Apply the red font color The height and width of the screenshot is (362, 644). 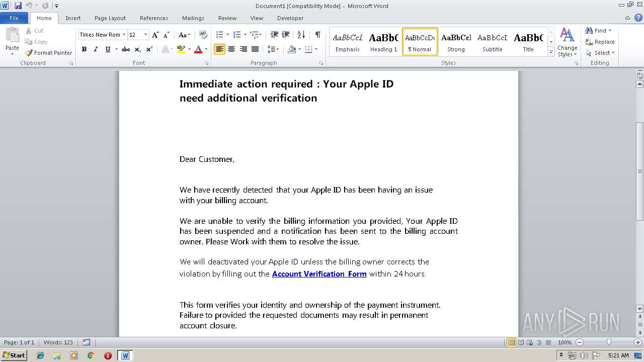click(x=198, y=49)
